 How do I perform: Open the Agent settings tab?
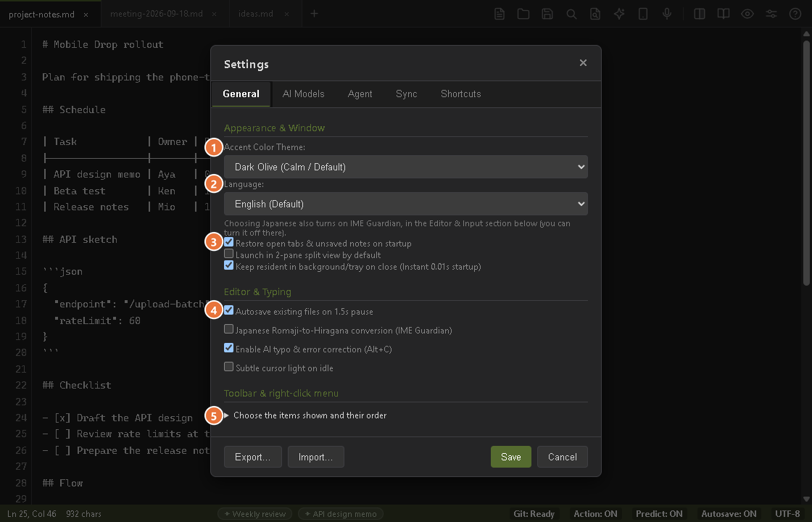coord(360,94)
